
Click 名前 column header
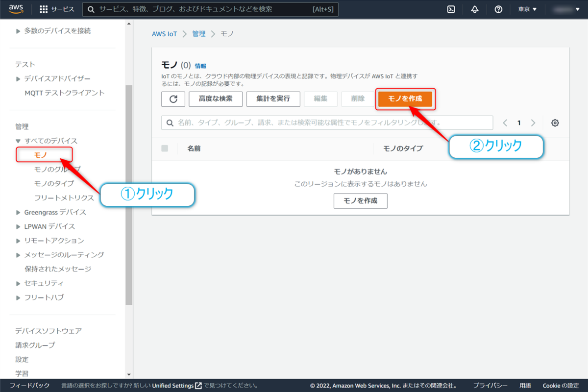(x=194, y=148)
